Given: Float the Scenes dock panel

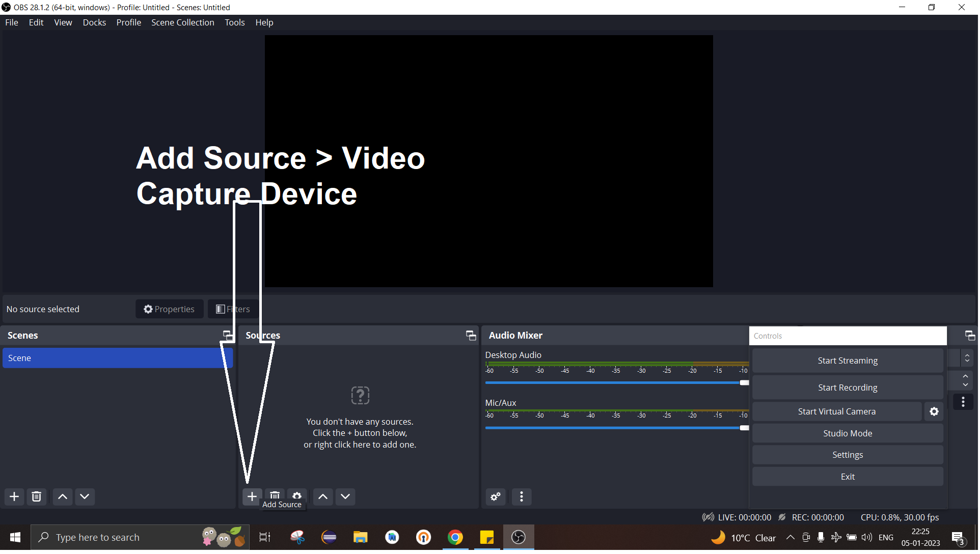Looking at the screenshot, I should 229,336.
